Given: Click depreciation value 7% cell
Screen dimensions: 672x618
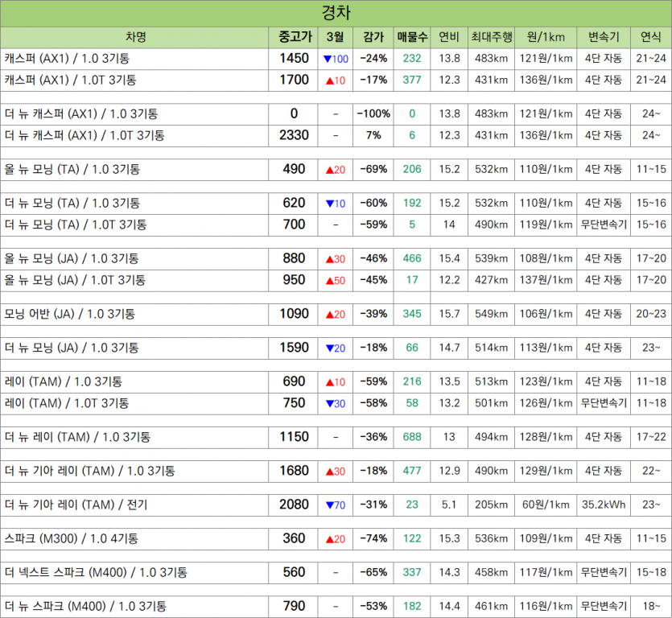Looking at the screenshot, I should tap(373, 135).
